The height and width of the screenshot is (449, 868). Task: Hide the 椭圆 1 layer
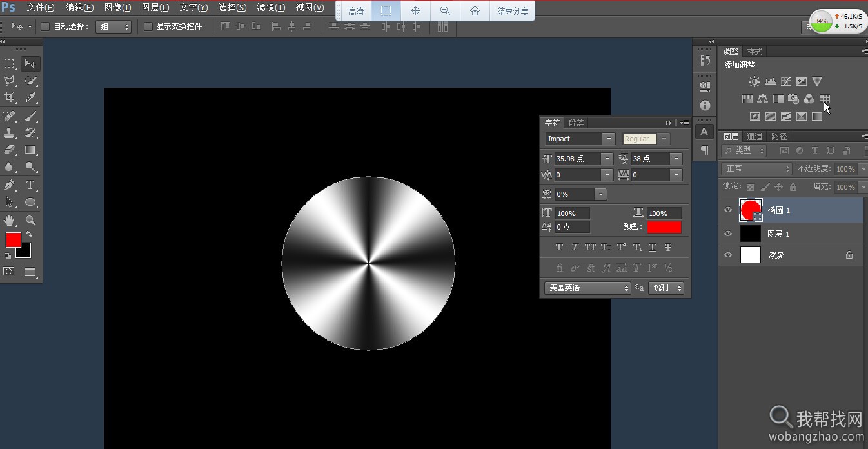click(728, 210)
